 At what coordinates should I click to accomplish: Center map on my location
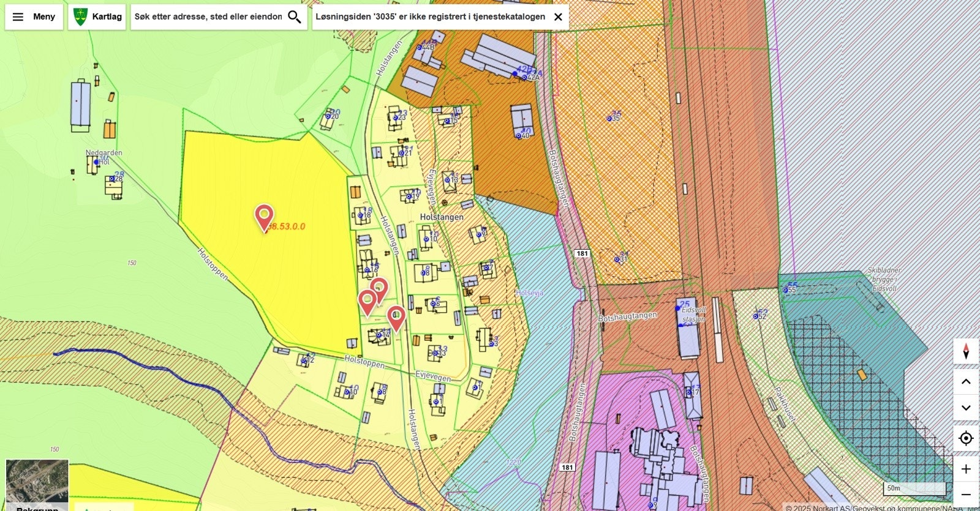966,438
